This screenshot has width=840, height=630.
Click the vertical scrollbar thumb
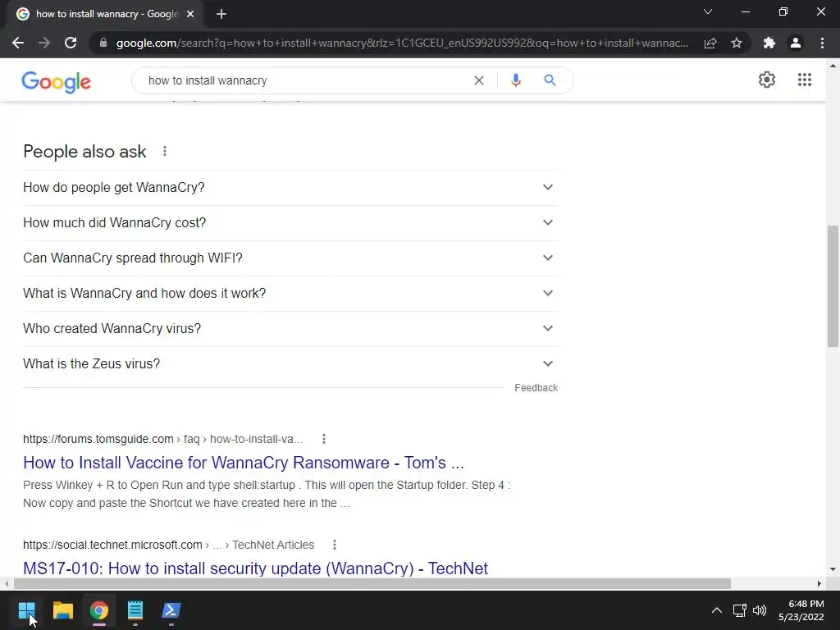click(833, 286)
